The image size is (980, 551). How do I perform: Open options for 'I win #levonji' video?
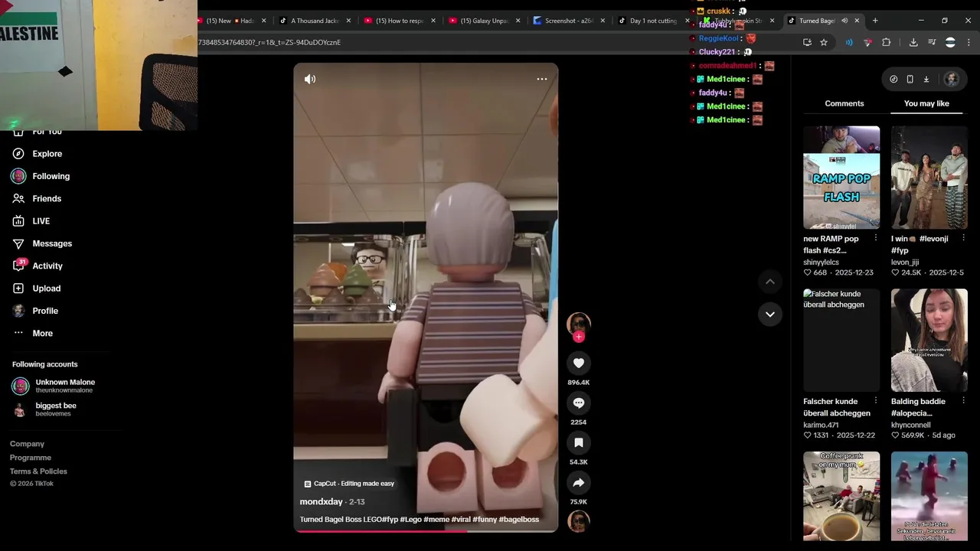click(x=963, y=239)
